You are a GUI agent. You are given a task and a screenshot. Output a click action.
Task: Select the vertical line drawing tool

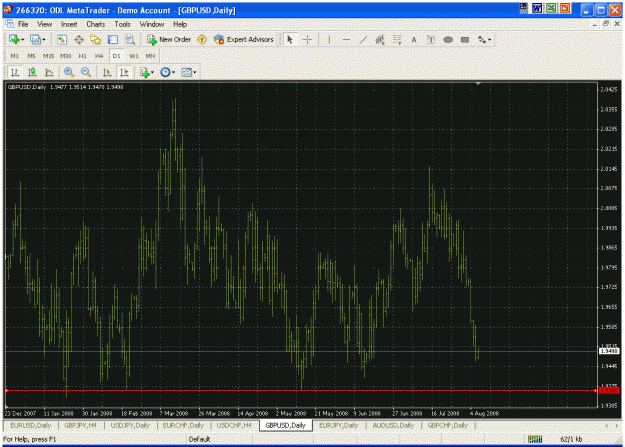[x=329, y=39]
